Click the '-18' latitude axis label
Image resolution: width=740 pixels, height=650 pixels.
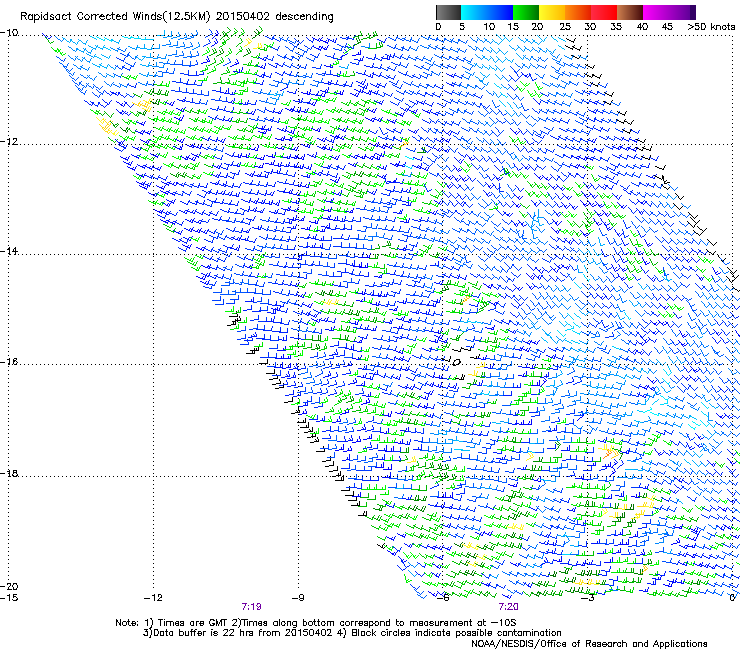[x=9, y=473]
